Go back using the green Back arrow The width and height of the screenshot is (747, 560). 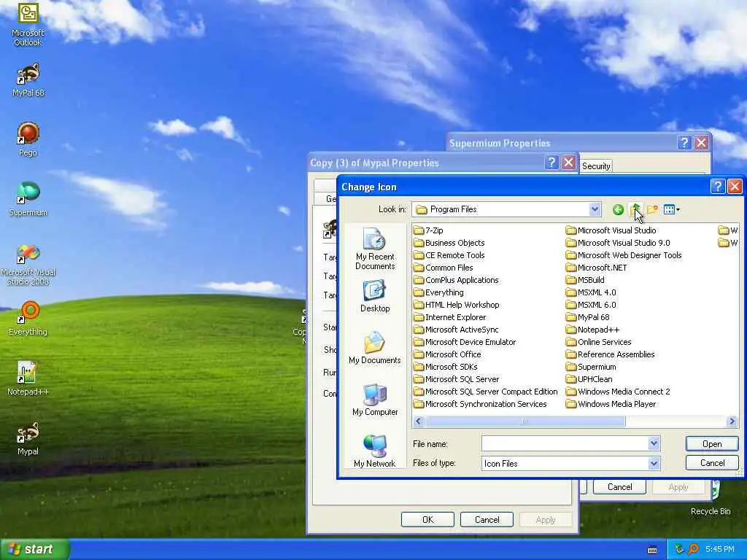pyautogui.click(x=618, y=209)
